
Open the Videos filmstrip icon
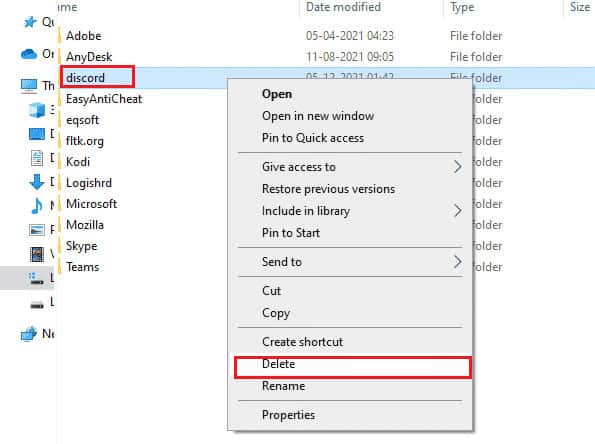pyautogui.click(x=37, y=254)
